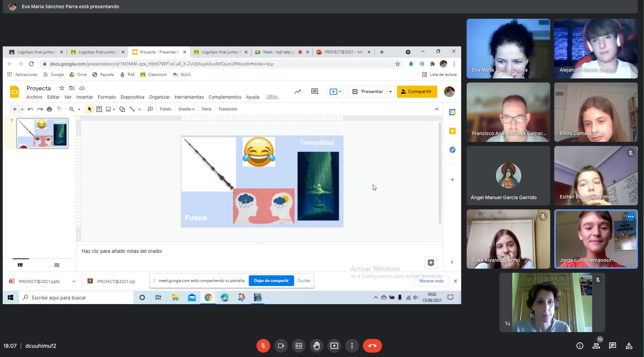Image resolution: width=644 pixels, height=357 pixels.
Task: Open the Herramientas menu
Action: [189, 97]
